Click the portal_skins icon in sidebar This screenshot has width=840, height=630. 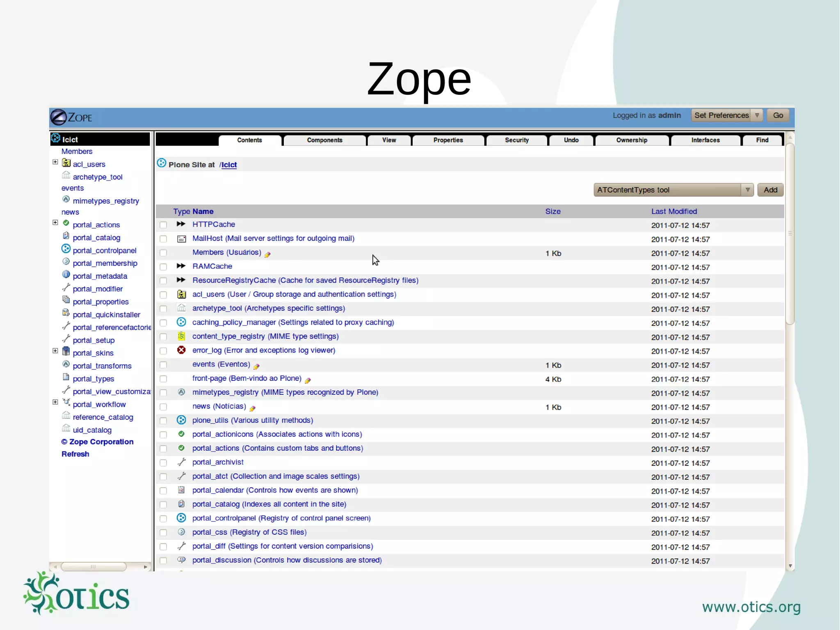pyautogui.click(x=66, y=352)
